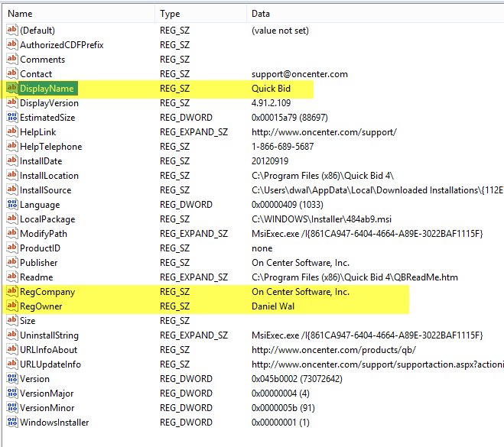Click the DWORD icon for Language
The image size is (504, 447).
12,205
